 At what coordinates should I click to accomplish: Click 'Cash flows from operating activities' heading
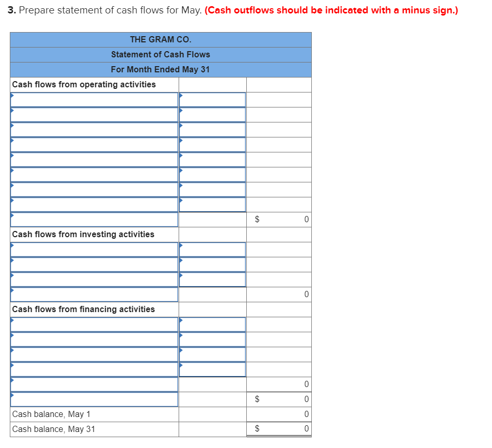pyautogui.click(x=84, y=84)
